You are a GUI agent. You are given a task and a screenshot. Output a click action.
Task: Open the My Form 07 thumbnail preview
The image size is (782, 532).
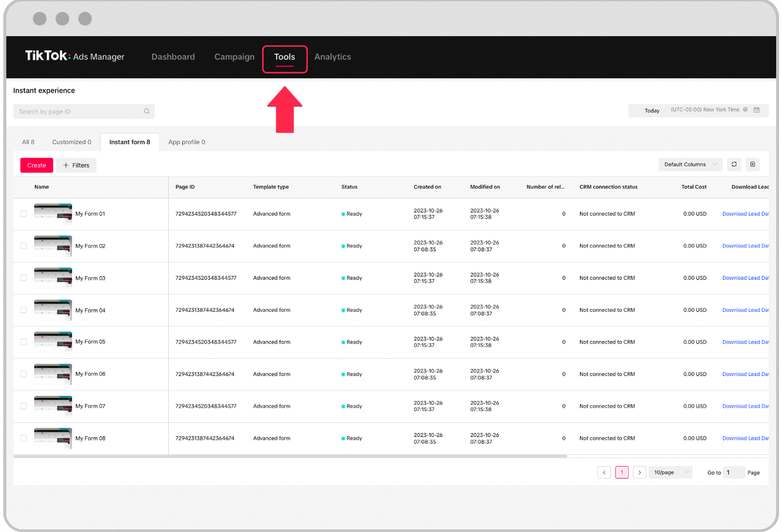[x=53, y=406]
